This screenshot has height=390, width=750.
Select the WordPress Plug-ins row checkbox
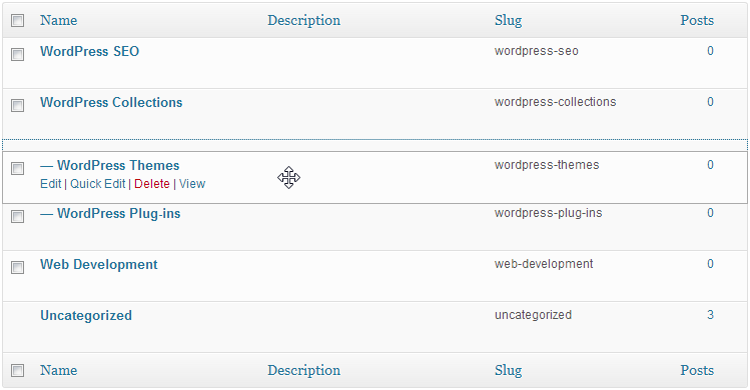(x=18, y=216)
